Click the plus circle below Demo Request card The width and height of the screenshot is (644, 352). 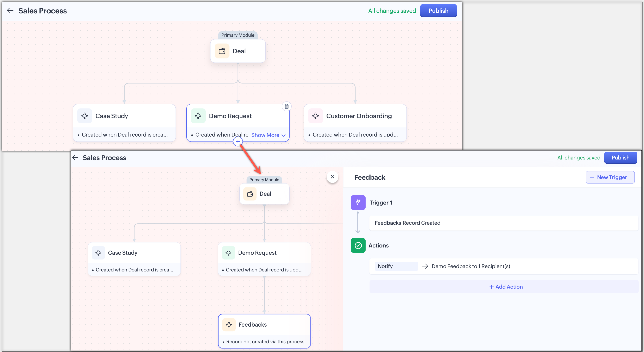pos(238,142)
